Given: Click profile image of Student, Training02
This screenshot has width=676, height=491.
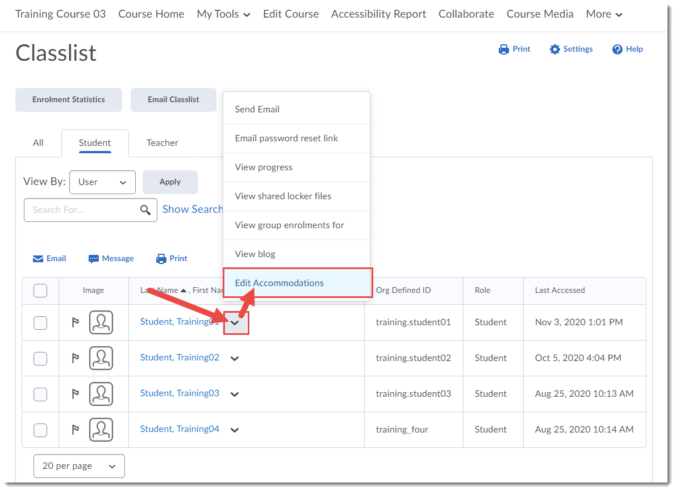Looking at the screenshot, I should 101,358.
